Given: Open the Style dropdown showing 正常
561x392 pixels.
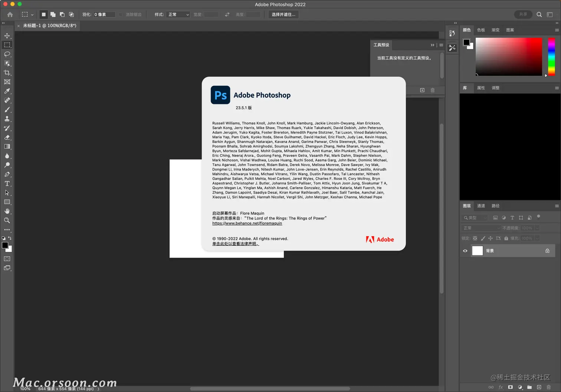Looking at the screenshot, I should pos(178,14).
